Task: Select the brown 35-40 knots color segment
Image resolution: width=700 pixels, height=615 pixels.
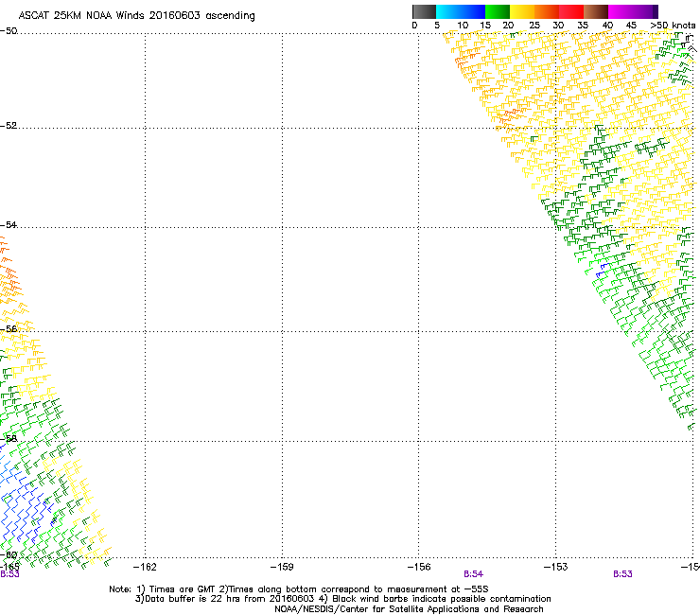Action: coord(596,11)
